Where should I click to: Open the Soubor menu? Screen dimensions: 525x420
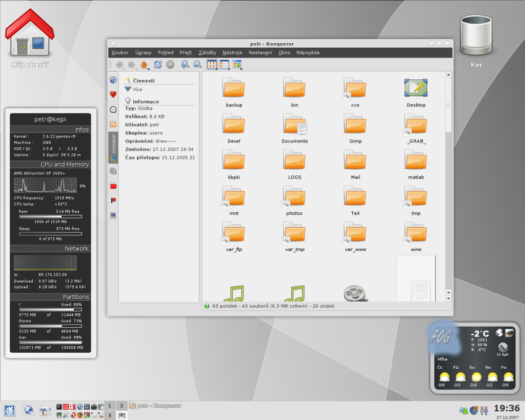click(120, 53)
